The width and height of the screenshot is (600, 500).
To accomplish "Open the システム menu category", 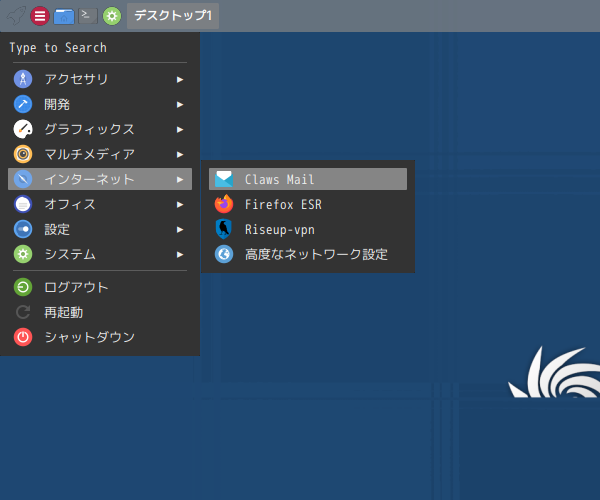I will pos(100,254).
